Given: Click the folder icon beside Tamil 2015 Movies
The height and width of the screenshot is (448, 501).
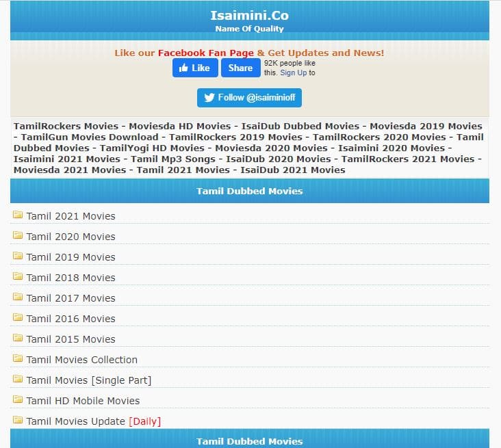Looking at the screenshot, I should coord(18,337).
